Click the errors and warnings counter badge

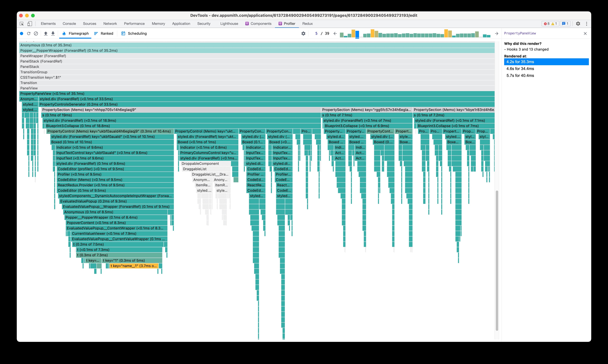click(x=550, y=24)
